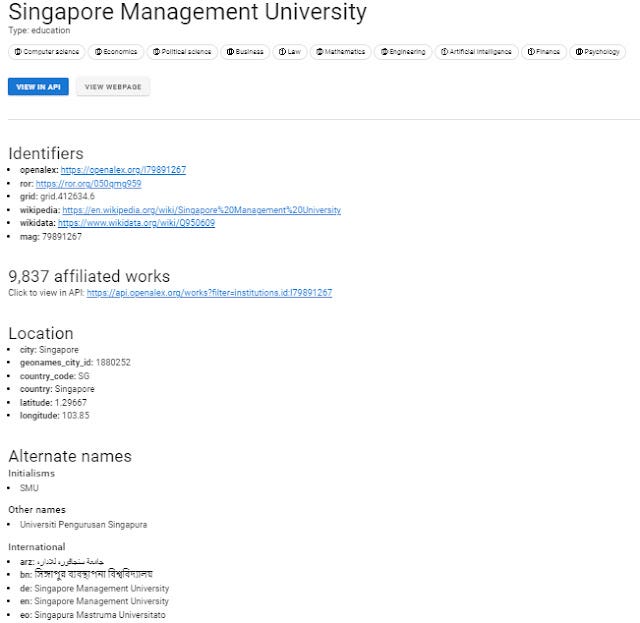This screenshot has height=623, width=640.
Task: Click the Alternate names heading
Action: click(70, 456)
